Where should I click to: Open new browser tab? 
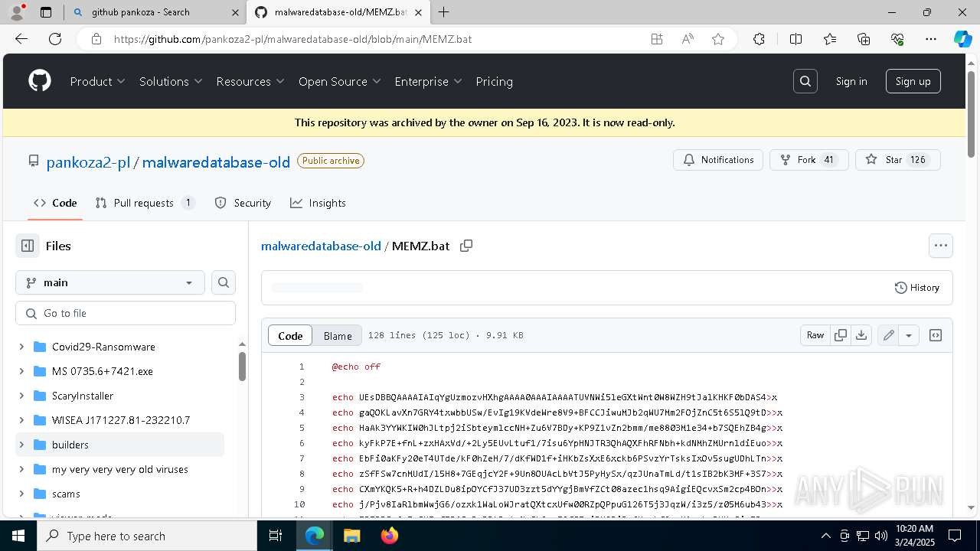[x=444, y=12]
